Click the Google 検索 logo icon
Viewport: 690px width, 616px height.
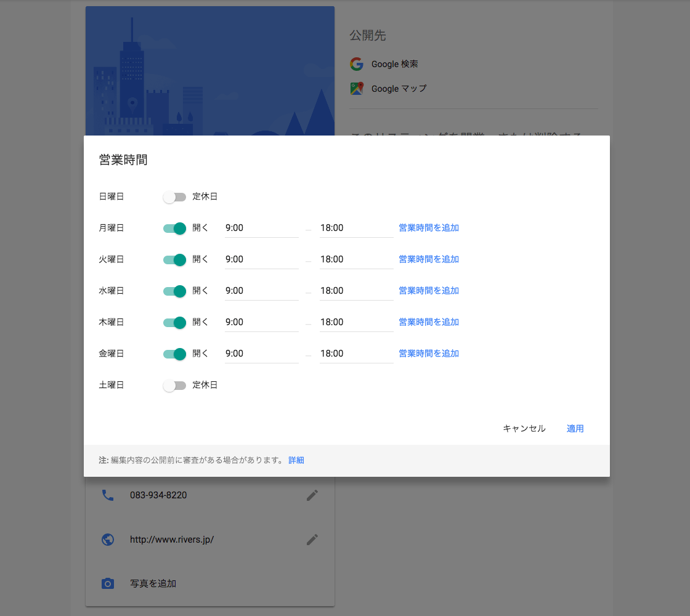[357, 64]
